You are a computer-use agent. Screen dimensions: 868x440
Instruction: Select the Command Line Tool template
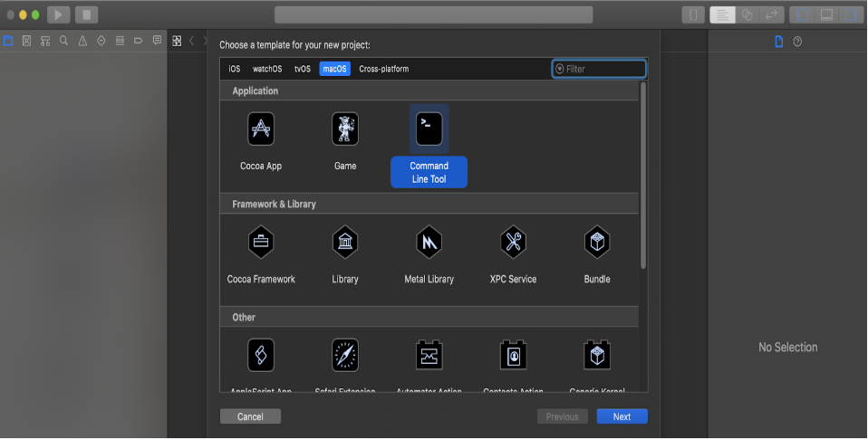click(x=429, y=146)
